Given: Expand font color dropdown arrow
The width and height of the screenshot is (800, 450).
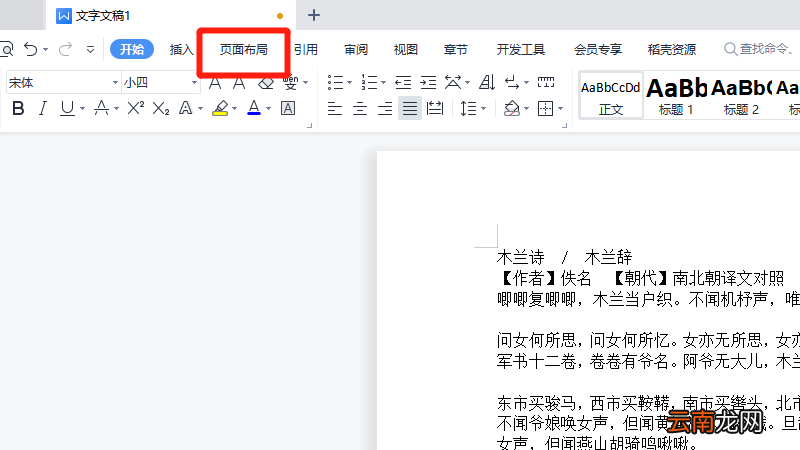Looking at the screenshot, I should pyautogui.click(x=268, y=109).
